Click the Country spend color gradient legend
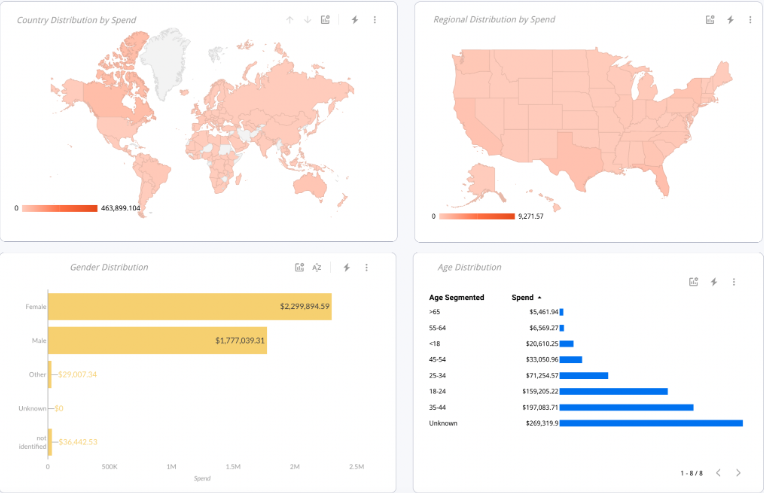Screen dimensions: 764x493 pos(59,208)
